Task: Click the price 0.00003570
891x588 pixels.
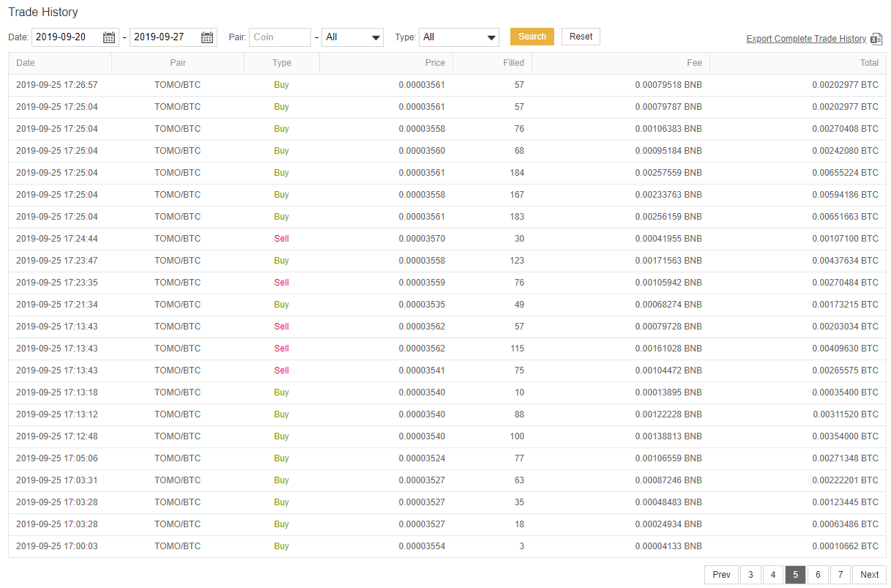Action: (x=422, y=239)
